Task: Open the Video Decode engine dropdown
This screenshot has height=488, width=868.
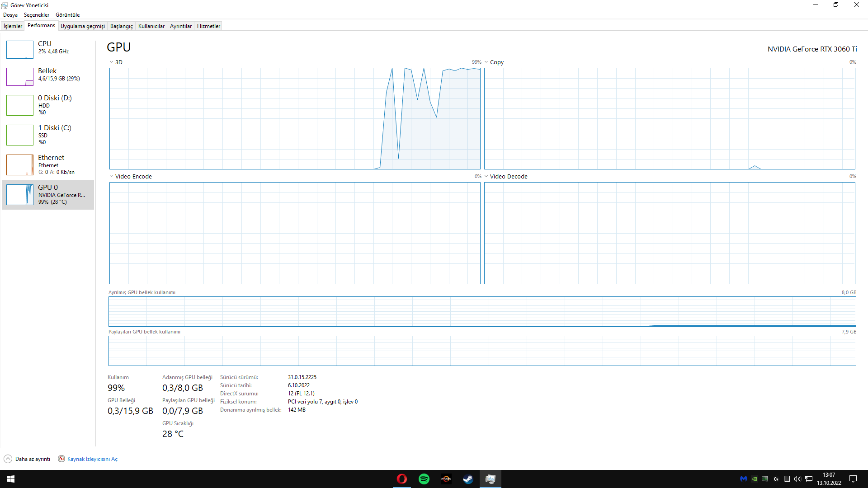Action: [x=486, y=177]
